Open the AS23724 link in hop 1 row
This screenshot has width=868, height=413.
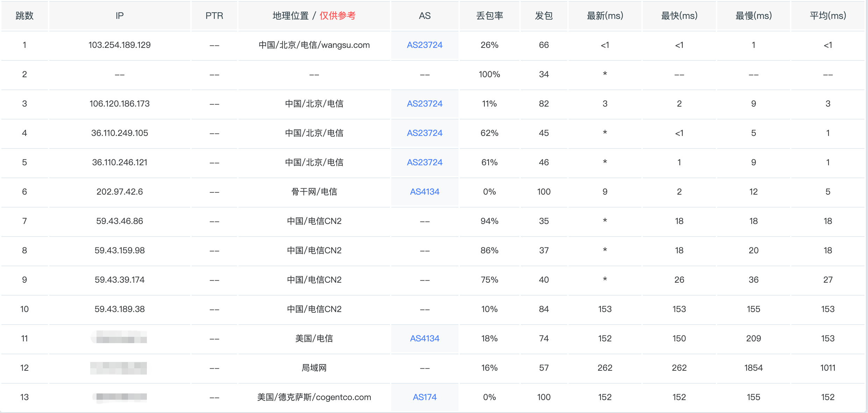coord(425,45)
